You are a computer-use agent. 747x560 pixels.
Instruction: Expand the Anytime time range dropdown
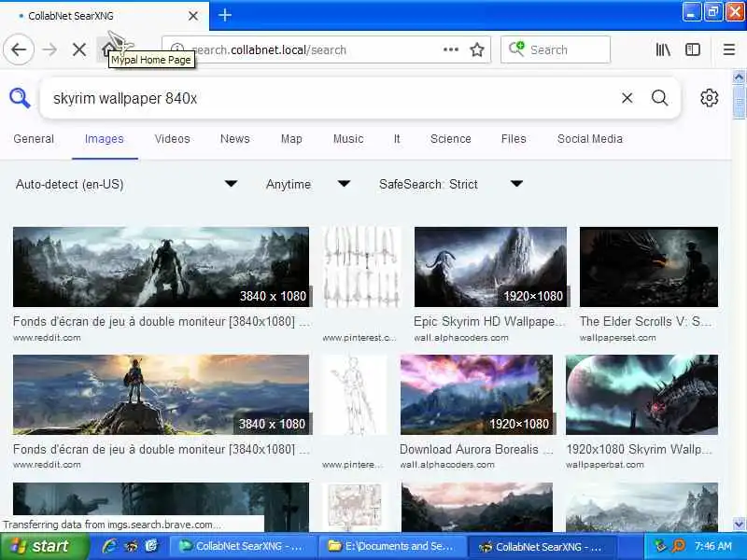coord(309,184)
